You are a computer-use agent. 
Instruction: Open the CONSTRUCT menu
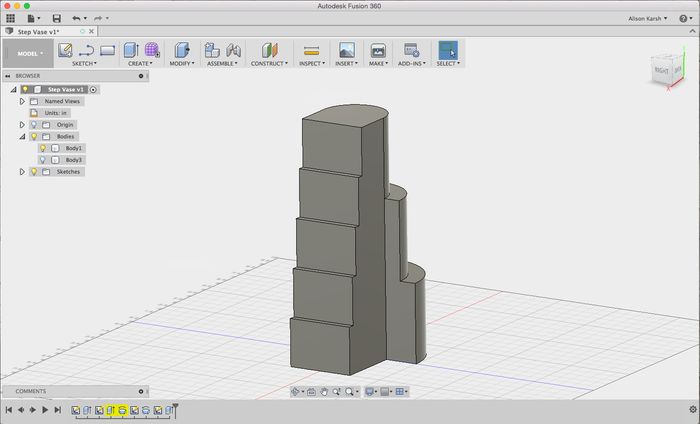tap(269, 63)
